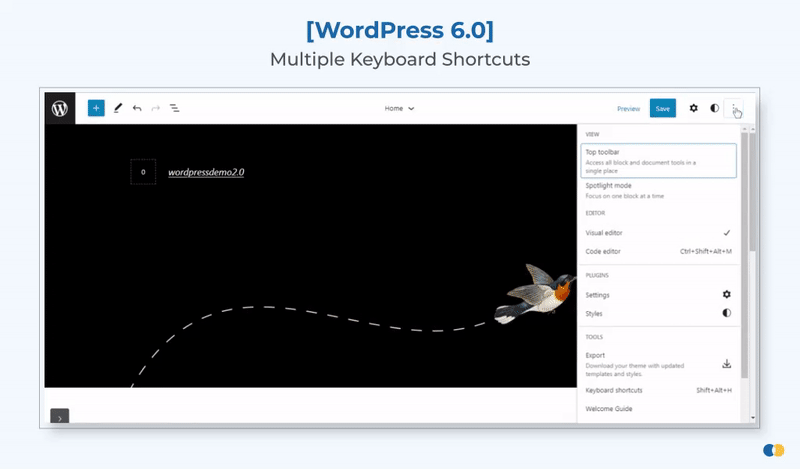Image resolution: width=800 pixels, height=469 pixels.
Task: Undo the last change
Action: (137, 108)
